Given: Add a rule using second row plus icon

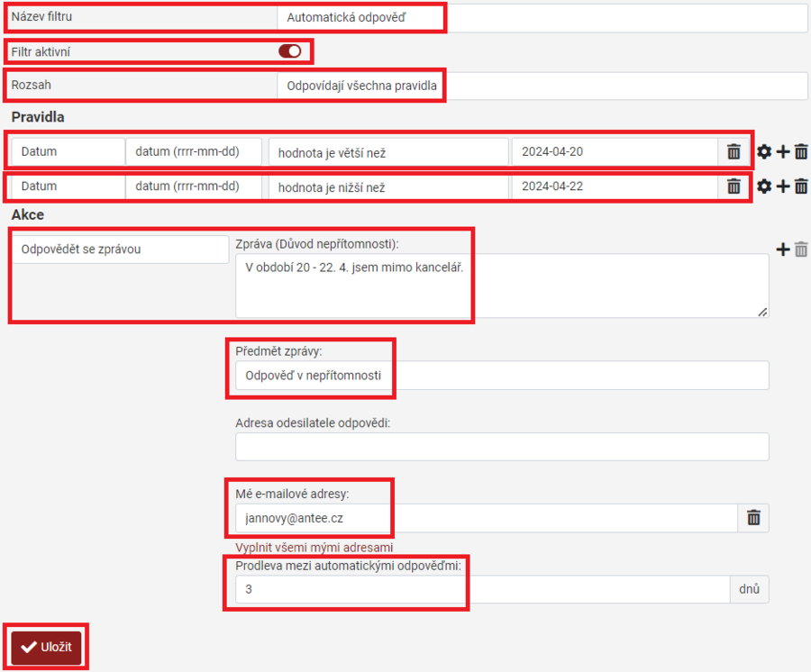Looking at the screenshot, I should [x=783, y=186].
